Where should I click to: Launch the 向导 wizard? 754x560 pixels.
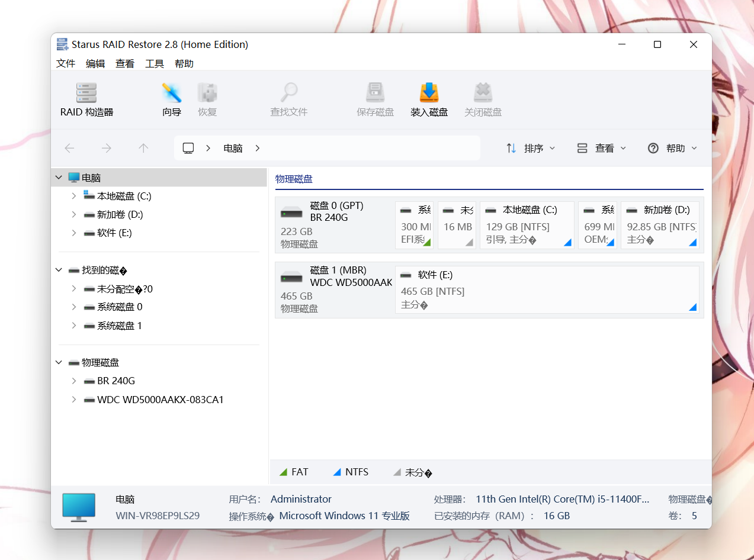172,99
